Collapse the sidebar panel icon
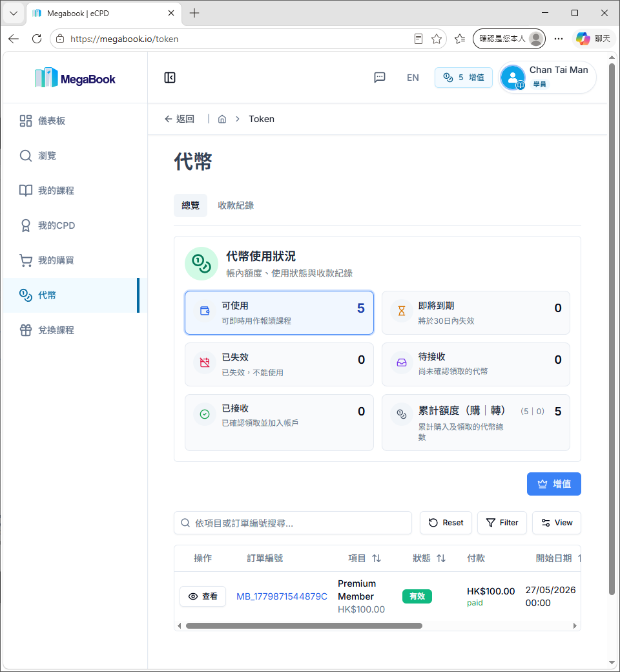Image resolution: width=620 pixels, height=672 pixels. (170, 78)
